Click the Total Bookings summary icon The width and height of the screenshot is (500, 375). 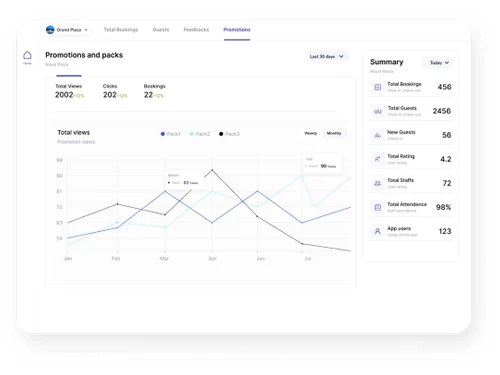click(377, 87)
